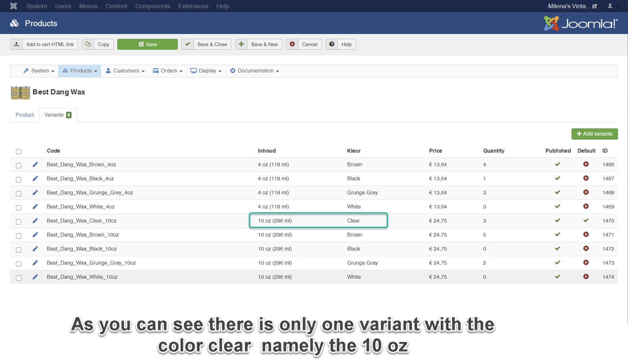Toggle published checkmark for variant 1474
The image size is (628, 364).
tap(558, 277)
